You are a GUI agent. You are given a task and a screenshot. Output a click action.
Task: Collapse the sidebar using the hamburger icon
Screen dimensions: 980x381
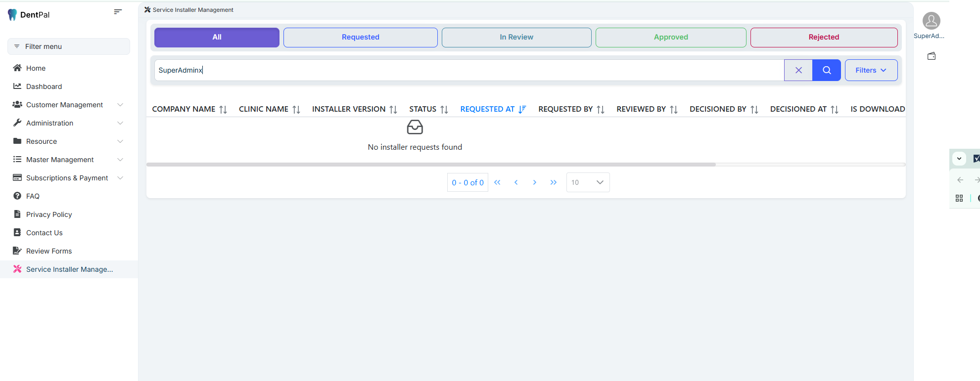(x=118, y=12)
